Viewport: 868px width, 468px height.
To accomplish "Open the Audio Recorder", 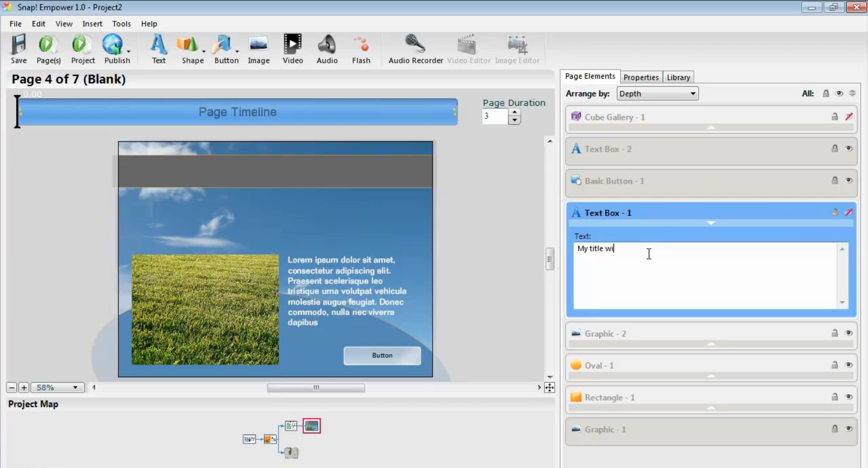I will [416, 49].
